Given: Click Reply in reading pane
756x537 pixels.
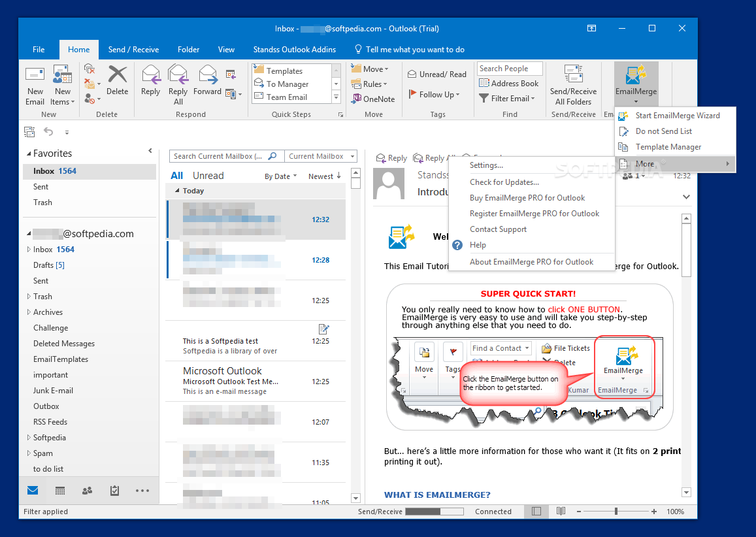Looking at the screenshot, I should (x=391, y=158).
